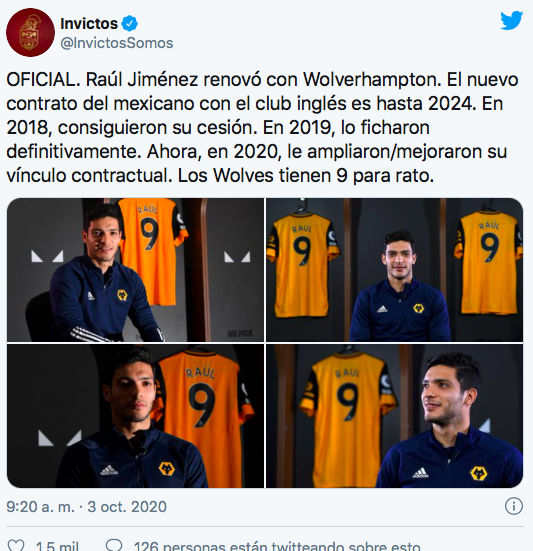Open the Invictos profile avatar
Viewport: 533px width, 551px height.
tap(30, 32)
